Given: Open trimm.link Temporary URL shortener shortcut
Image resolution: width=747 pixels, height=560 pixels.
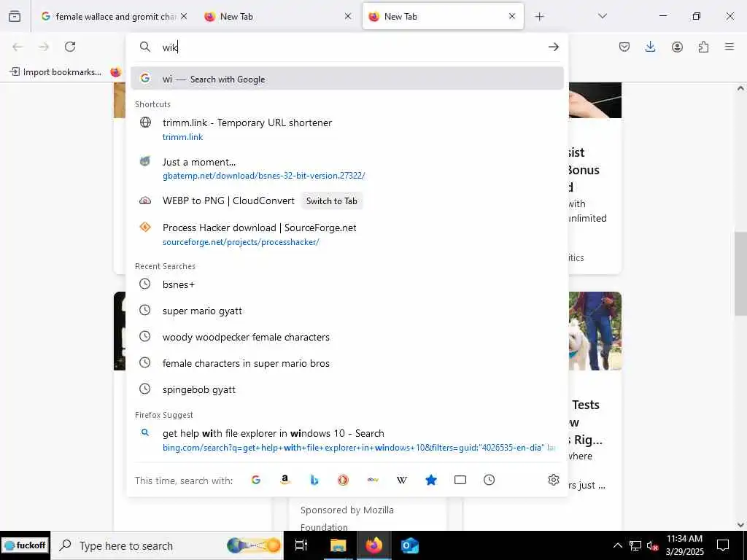Looking at the screenshot, I should point(347,130).
